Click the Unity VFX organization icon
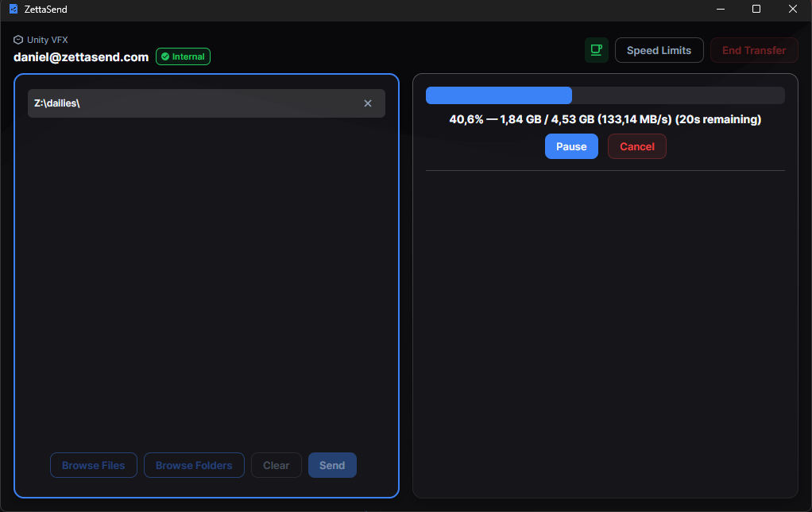The height and width of the screenshot is (512, 812). pos(18,40)
